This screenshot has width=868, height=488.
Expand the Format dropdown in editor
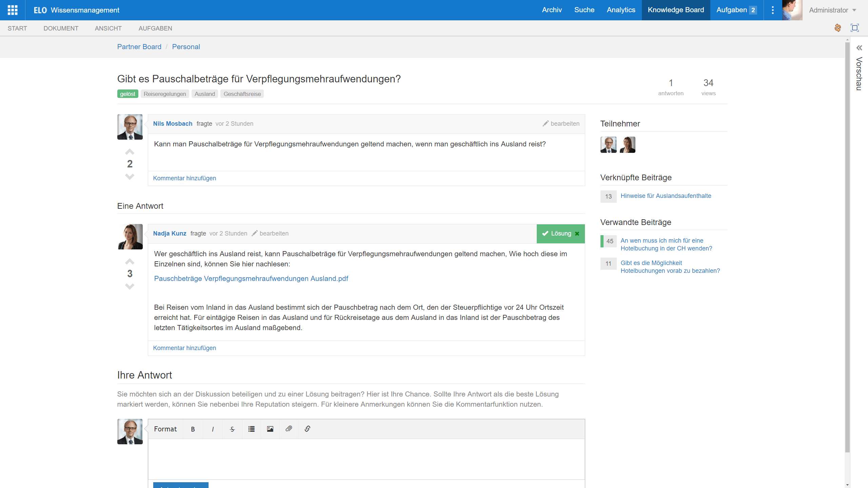tap(165, 429)
